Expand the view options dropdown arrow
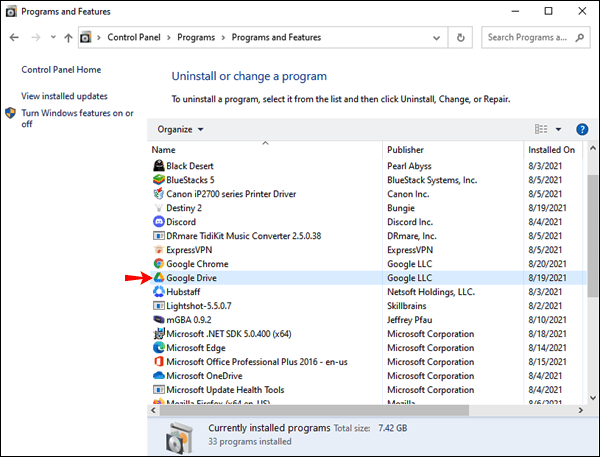600x457 pixels. pos(557,129)
